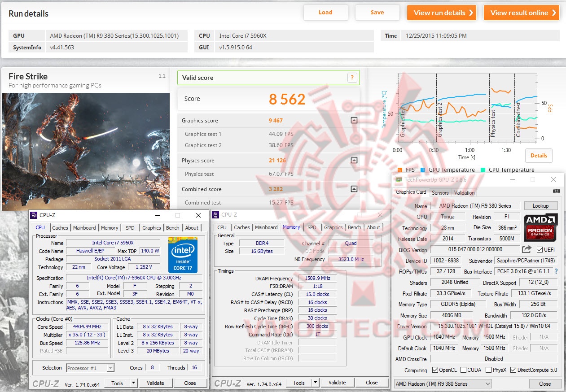Switch to the Validation tab in GPU-Z

[464, 193]
